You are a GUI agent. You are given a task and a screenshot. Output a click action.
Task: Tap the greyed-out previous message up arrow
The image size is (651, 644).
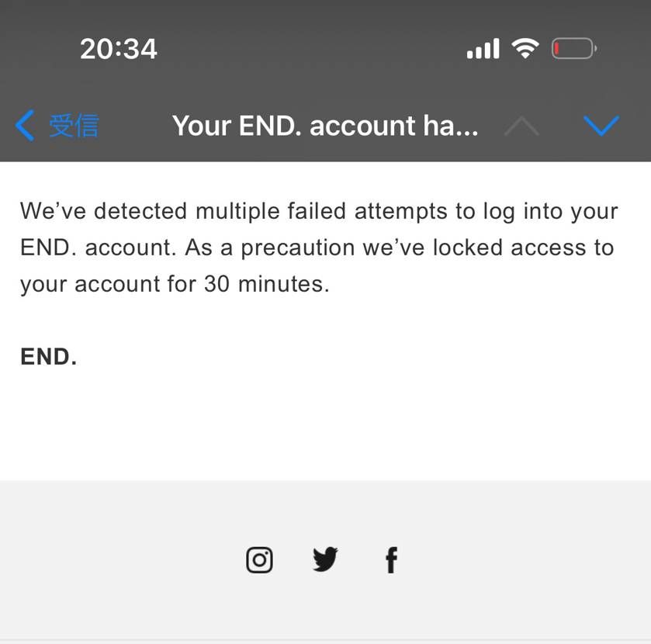pos(521,126)
